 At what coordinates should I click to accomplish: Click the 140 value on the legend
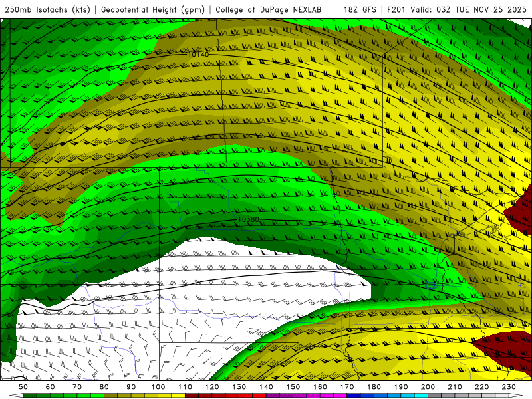click(x=266, y=387)
